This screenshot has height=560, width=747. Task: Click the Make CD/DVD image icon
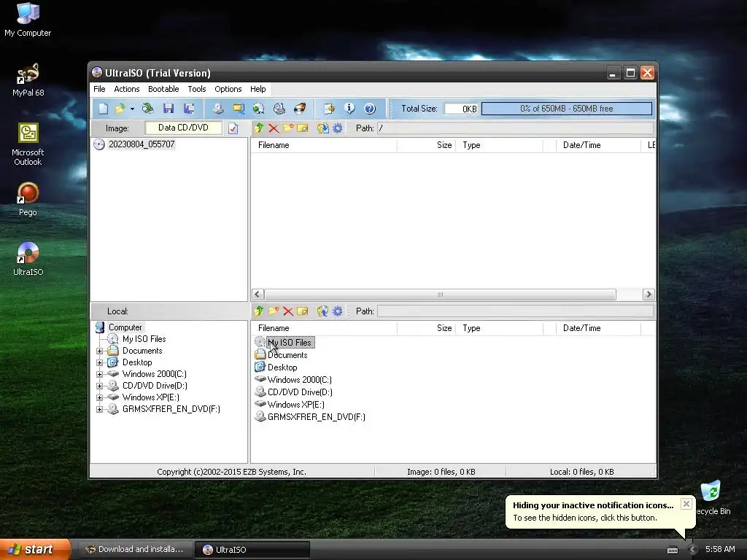(x=217, y=109)
